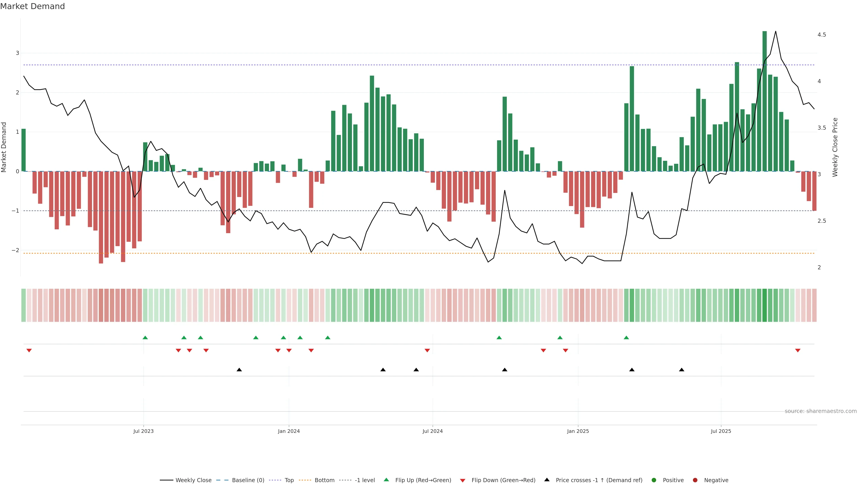
Task: Toggle the -1 level legend entry
Action: click(365, 480)
